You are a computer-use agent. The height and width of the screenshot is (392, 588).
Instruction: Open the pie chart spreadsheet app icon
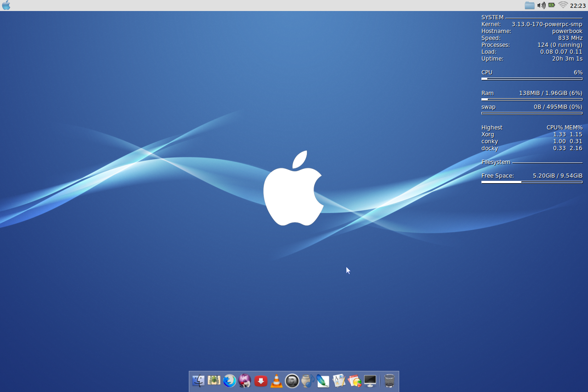click(x=354, y=381)
